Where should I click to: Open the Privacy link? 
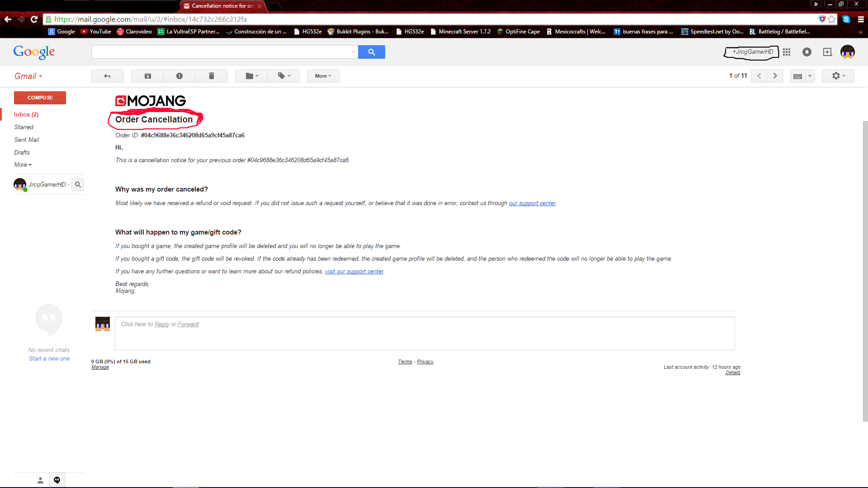pos(425,362)
